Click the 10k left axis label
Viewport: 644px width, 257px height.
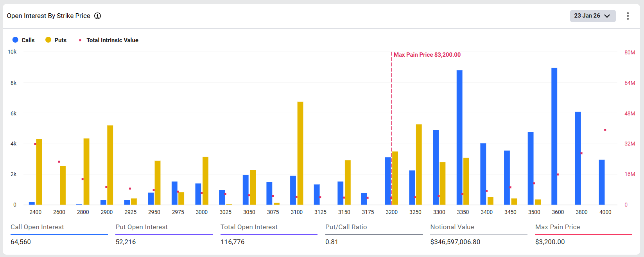(x=12, y=52)
